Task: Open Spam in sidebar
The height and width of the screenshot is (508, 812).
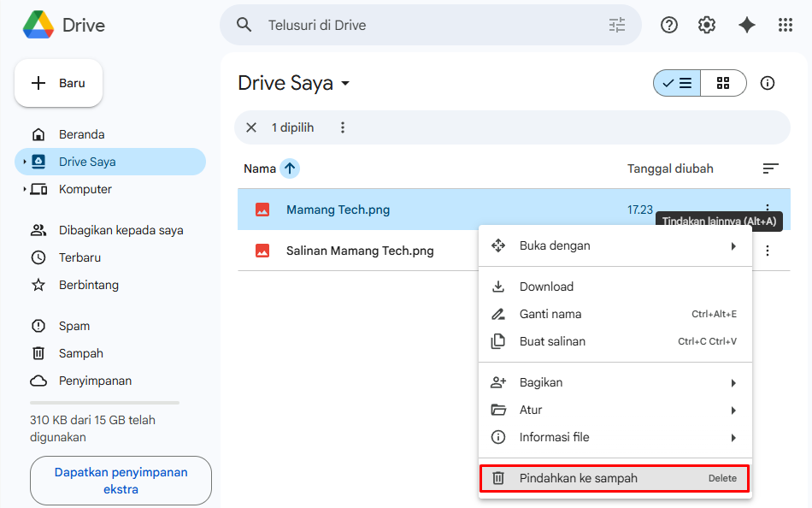Action: tap(110, 326)
